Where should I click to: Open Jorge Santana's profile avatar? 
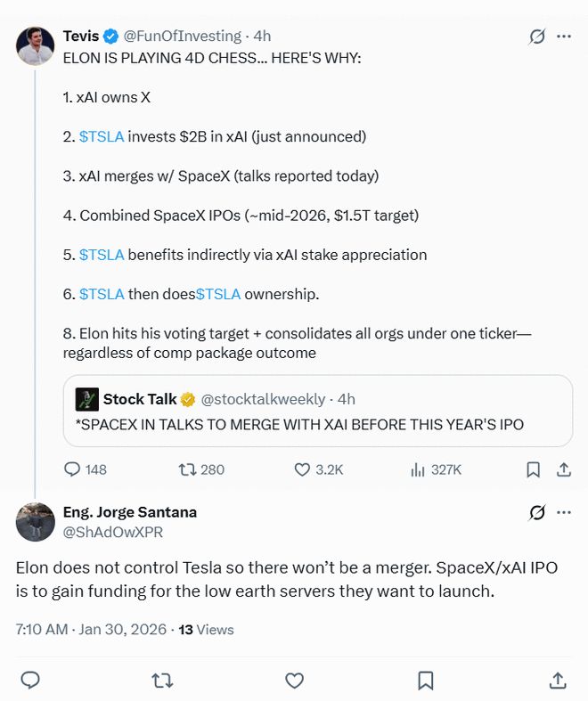pyautogui.click(x=35, y=522)
